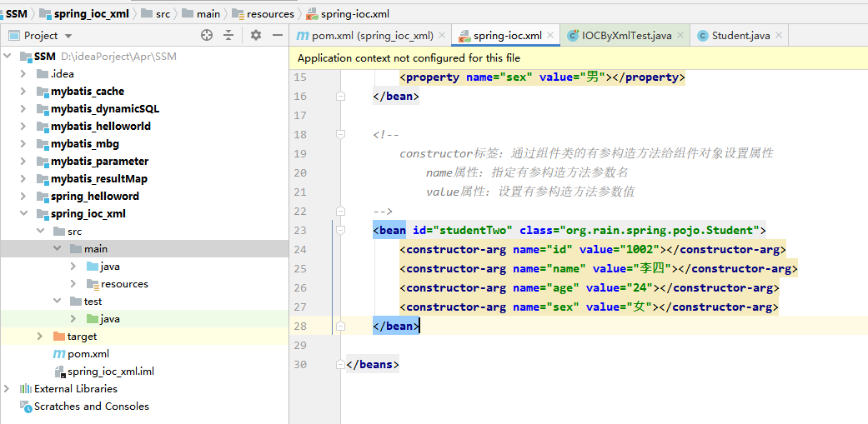868x424 pixels.
Task: Expand the java folder under main
Action: pos(73,267)
